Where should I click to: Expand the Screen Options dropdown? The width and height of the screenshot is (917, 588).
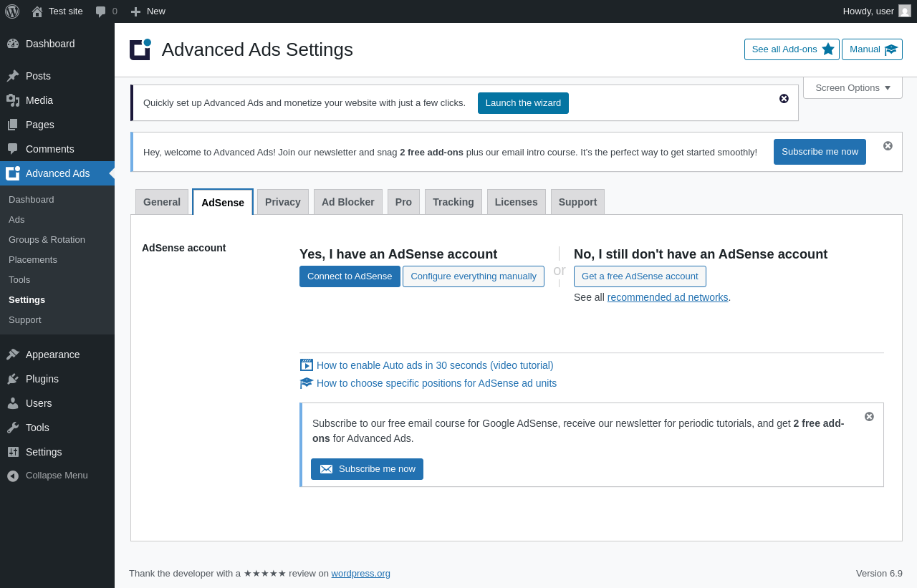pos(853,87)
